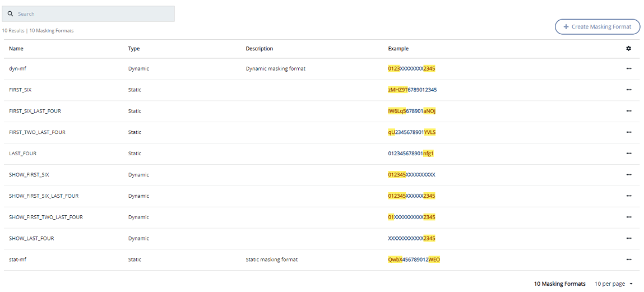Viewport: 644px width, 292px height.
Task: Open the ellipsis menu for LAST_FOUR
Action: [628, 154]
